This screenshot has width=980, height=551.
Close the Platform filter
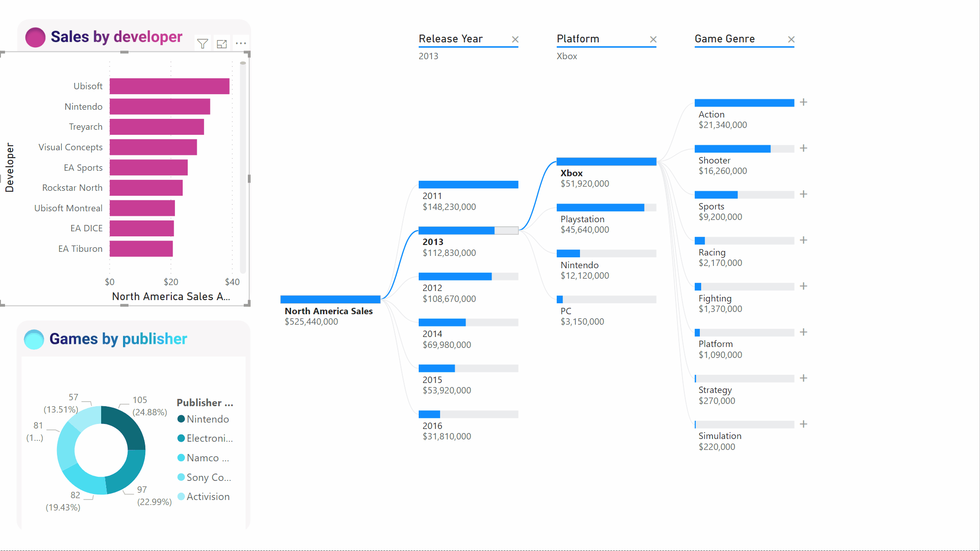coord(653,38)
